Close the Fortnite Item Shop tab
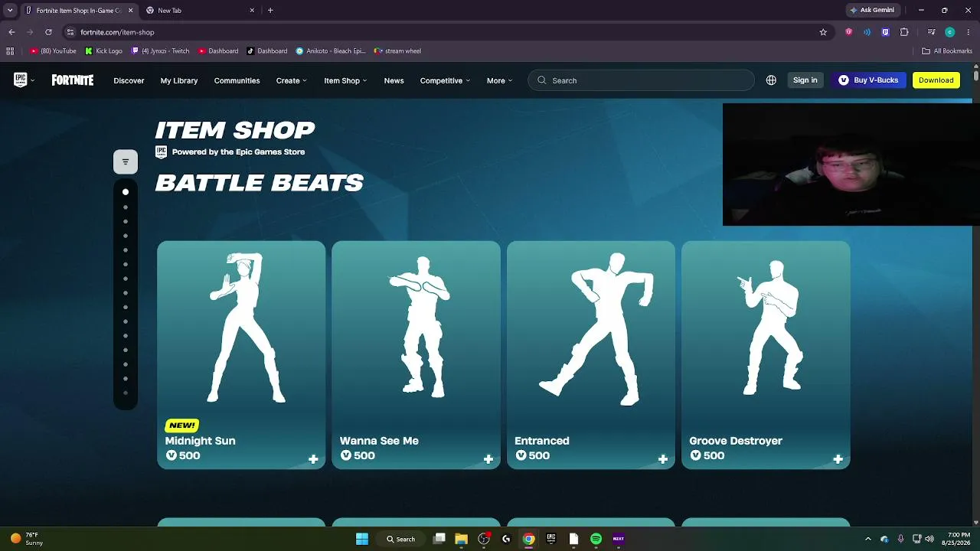This screenshot has width=980, height=551. 130,11
